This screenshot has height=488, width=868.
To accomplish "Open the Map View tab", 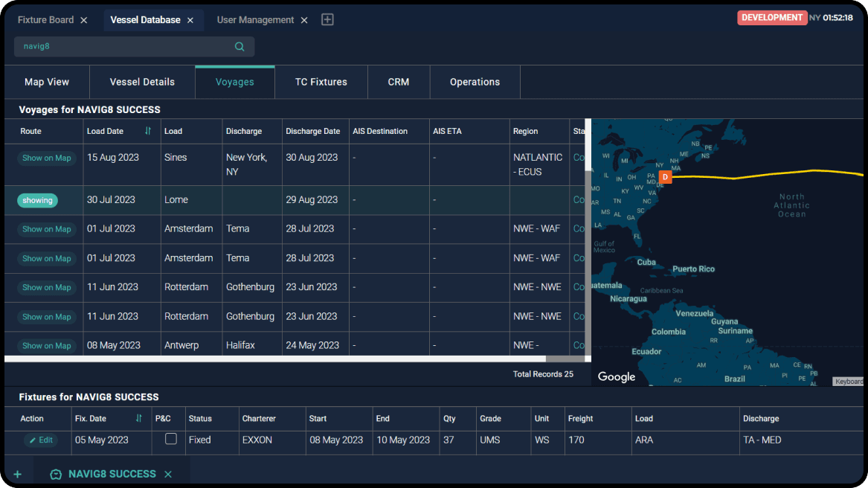I will pyautogui.click(x=47, y=82).
